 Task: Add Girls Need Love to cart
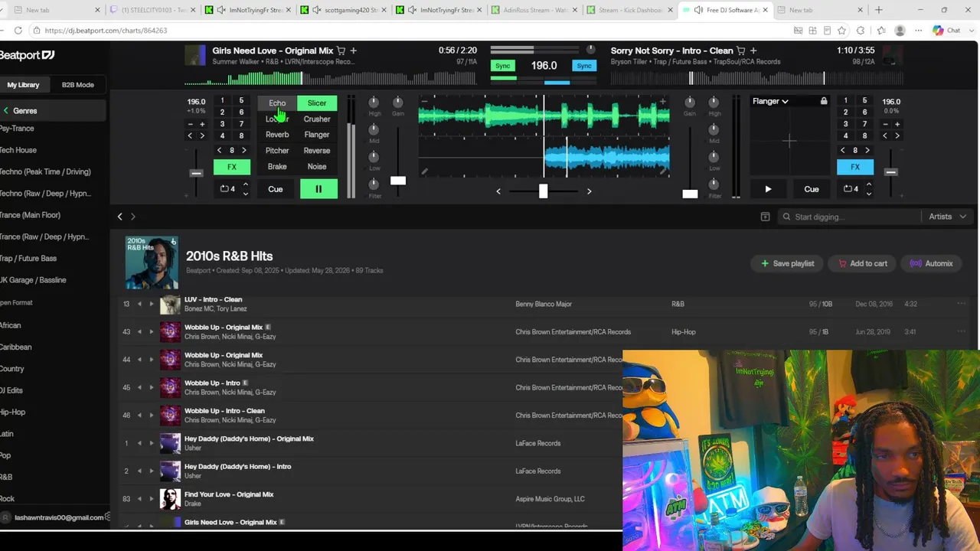click(341, 51)
